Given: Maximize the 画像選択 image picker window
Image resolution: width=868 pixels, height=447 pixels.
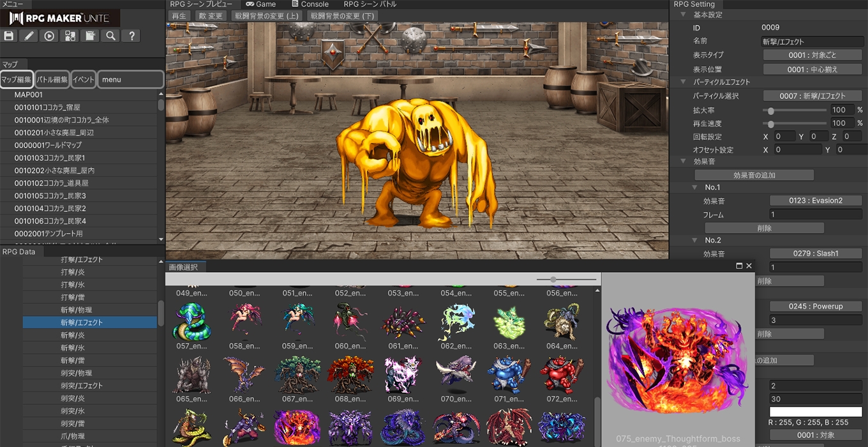Looking at the screenshot, I should click(739, 266).
